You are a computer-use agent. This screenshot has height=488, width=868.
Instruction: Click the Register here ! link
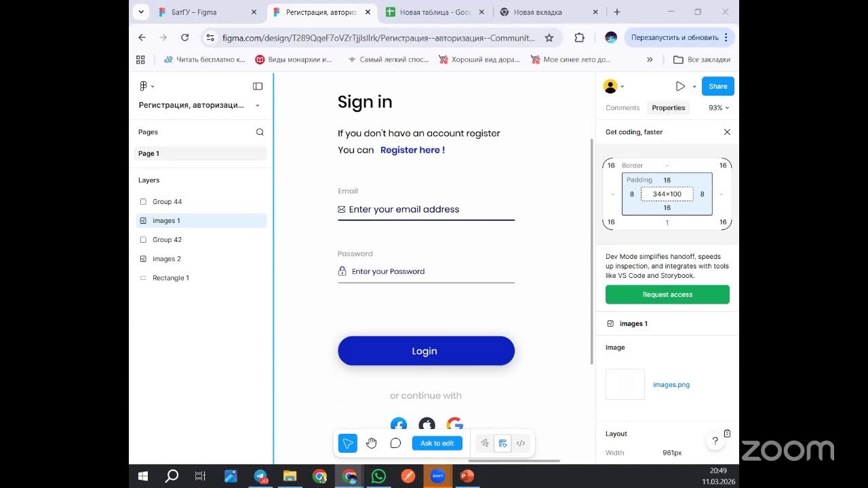click(x=412, y=150)
